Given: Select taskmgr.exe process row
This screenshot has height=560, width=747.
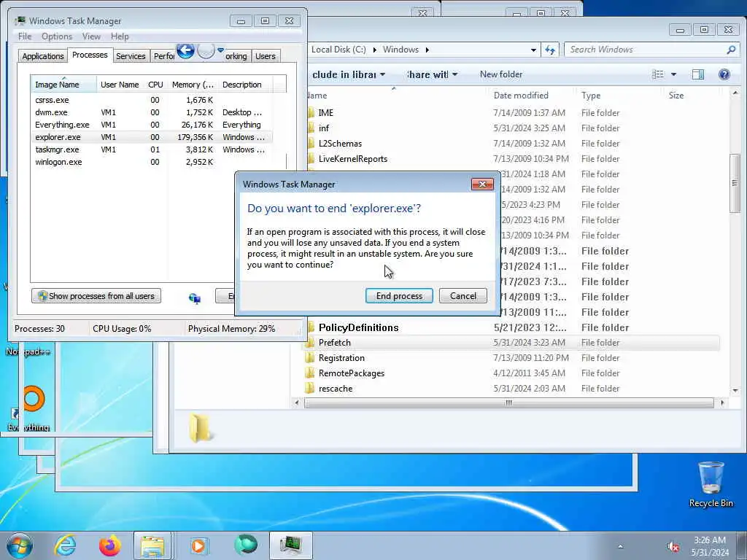Looking at the screenshot, I should pos(152,149).
